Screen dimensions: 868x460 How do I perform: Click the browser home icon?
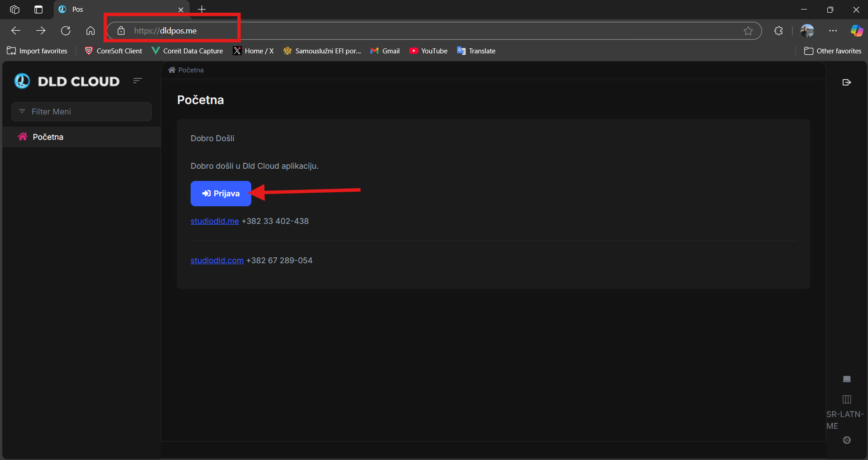click(x=91, y=31)
